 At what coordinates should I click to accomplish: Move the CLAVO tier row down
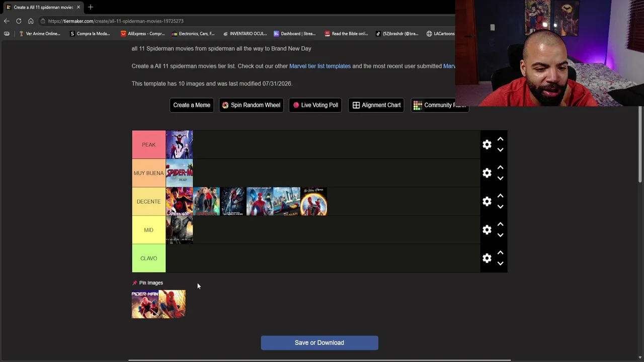click(x=500, y=263)
